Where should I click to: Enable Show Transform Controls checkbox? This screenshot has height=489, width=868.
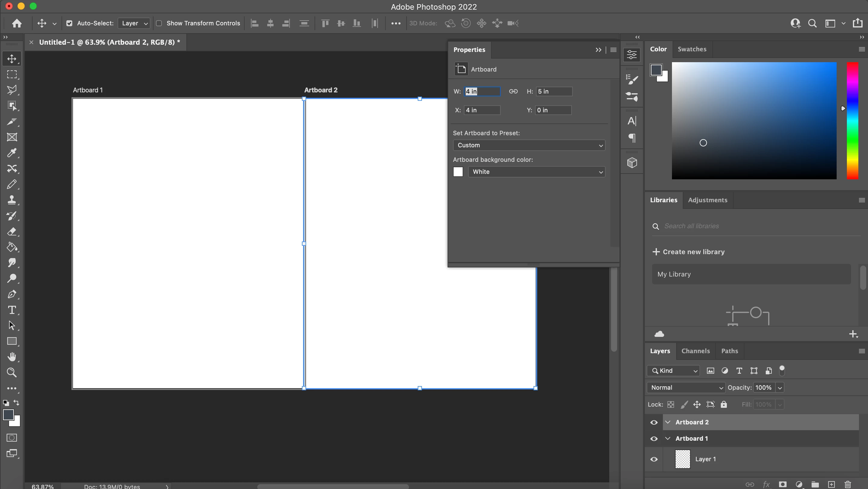pyautogui.click(x=159, y=23)
